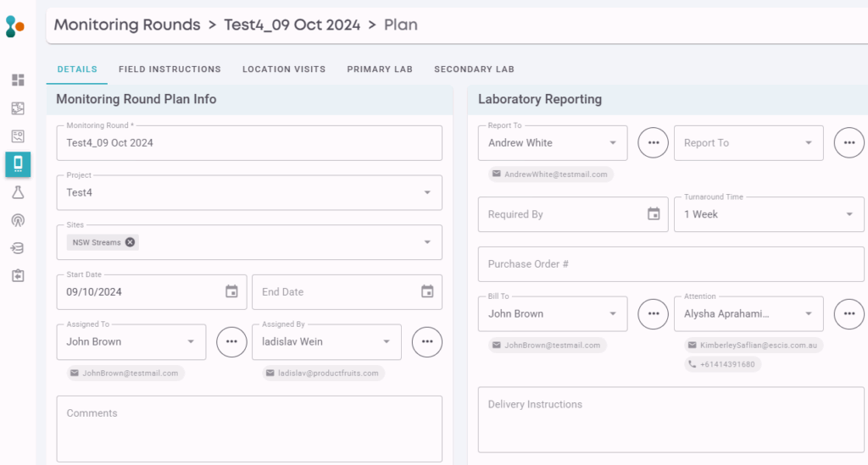Screen dimensions: 868x465
Task: Open the Bill To dropdown
Action: coord(613,313)
